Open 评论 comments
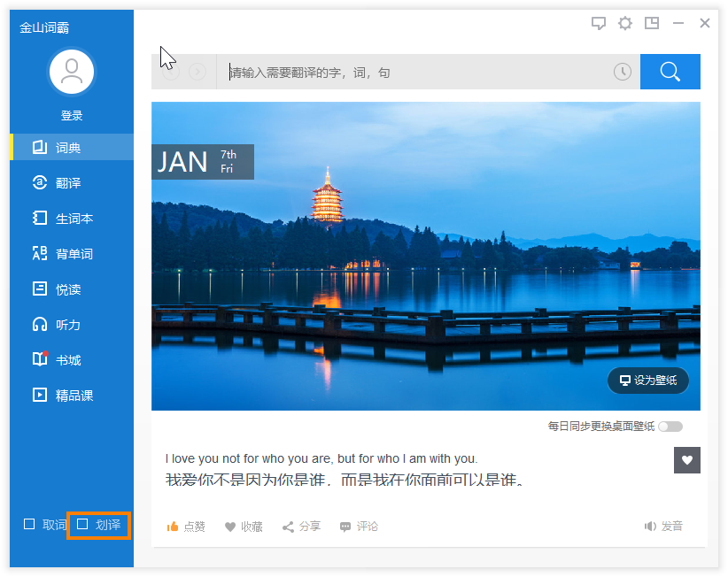Image resolution: width=728 pixels, height=577 pixels. click(x=359, y=527)
